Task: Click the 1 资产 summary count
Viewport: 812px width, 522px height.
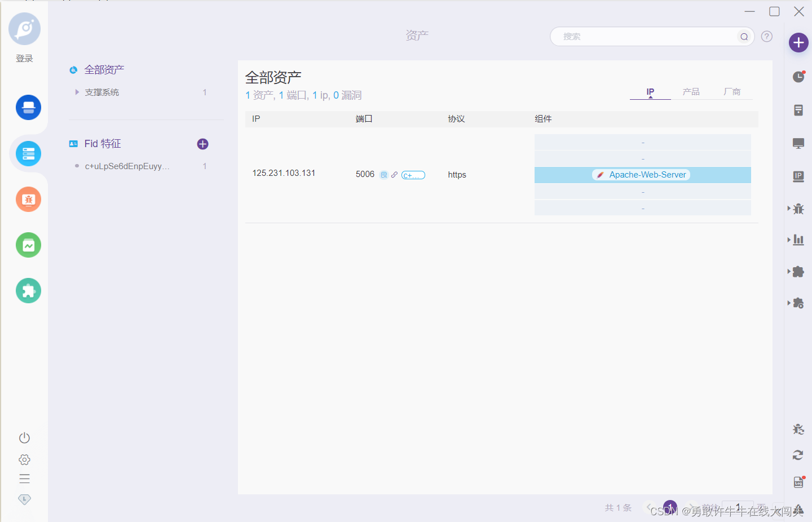Action: tap(259, 95)
